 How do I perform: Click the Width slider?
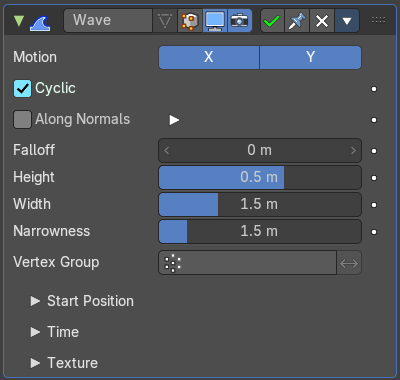(x=260, y=204)
